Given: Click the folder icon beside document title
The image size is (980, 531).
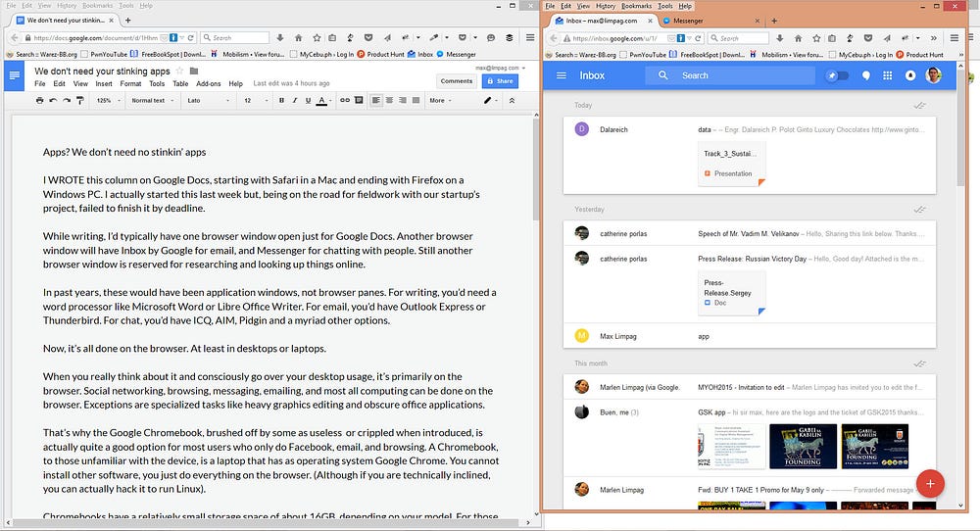Looking at the screenshot, I should coord(194,71).
